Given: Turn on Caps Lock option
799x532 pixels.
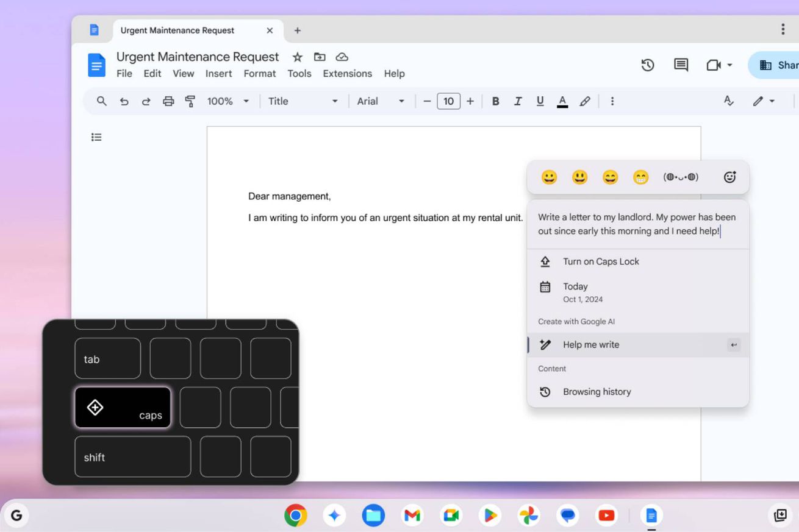Looking at the screenshot, I should pos(601,261).
